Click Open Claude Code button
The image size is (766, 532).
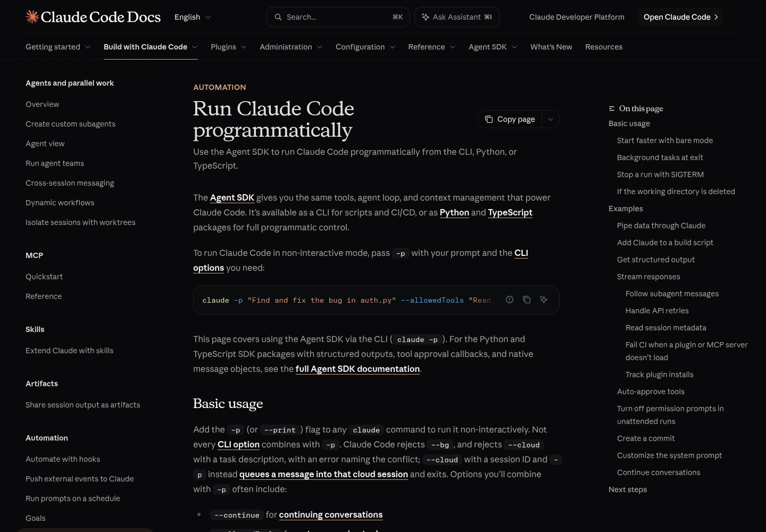pos(680,17)
